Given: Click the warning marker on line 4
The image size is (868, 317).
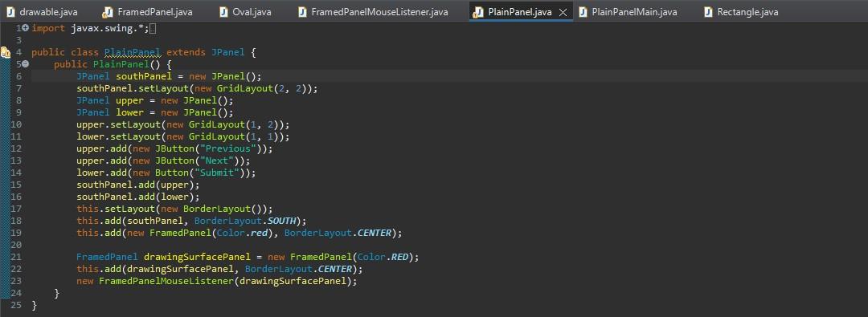Looking at the screenshot, I should tap(6, 52).
